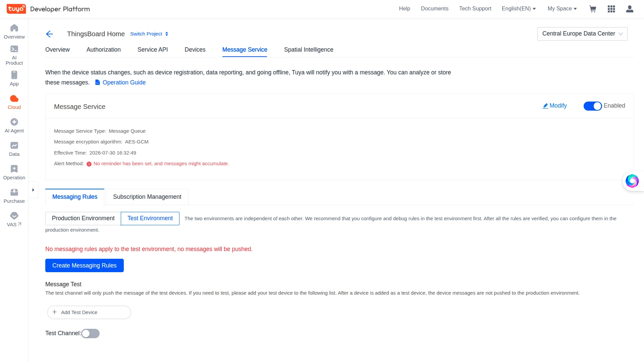Click the Message Test heading
Screen dimensions: 644x362
pyautogui.click(x=63, y=284)
